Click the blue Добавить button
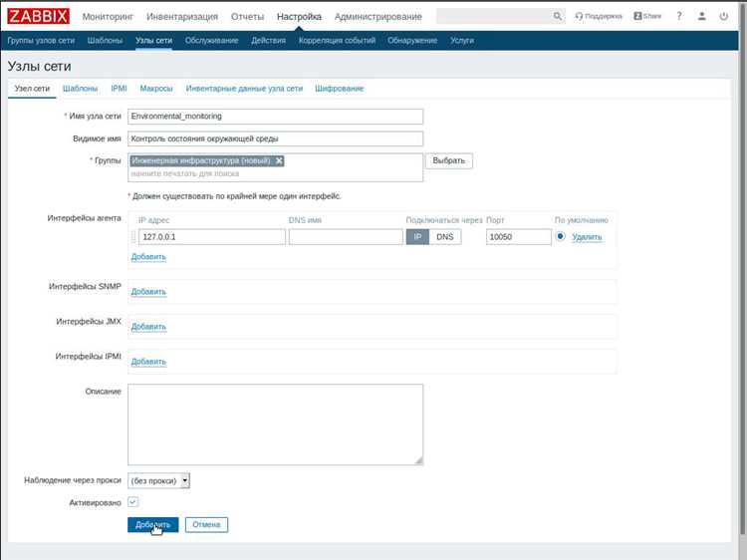The height and width of the screenshot is (560, 747). coord(153,525)
